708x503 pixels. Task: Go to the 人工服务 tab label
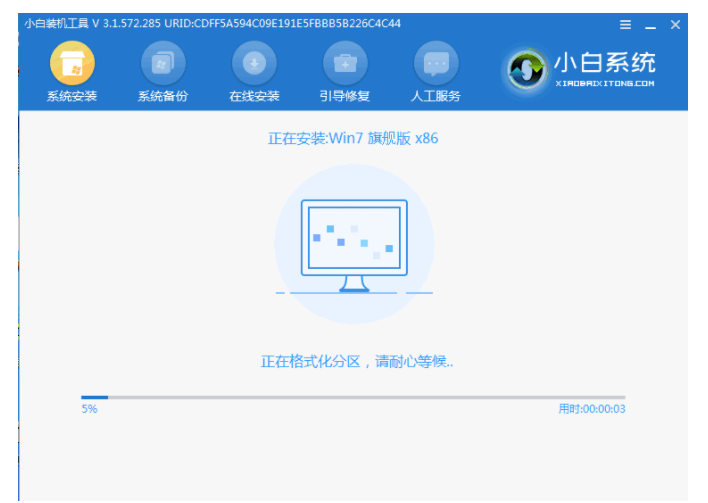pyautogui.click(x=435, y=97)
